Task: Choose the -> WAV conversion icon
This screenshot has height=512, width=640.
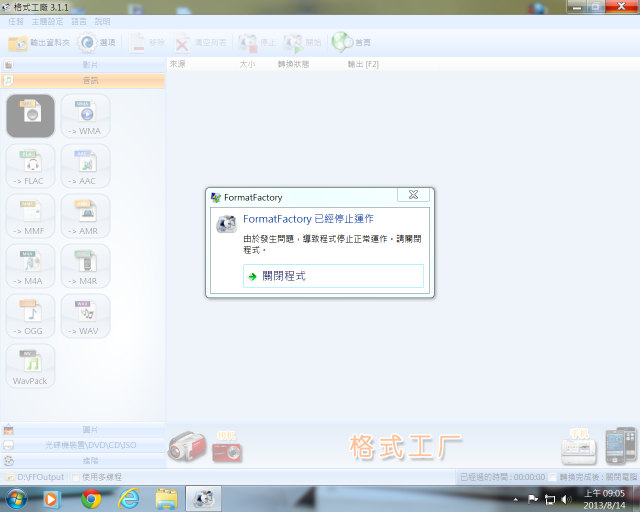Action: tap(85, 316)
